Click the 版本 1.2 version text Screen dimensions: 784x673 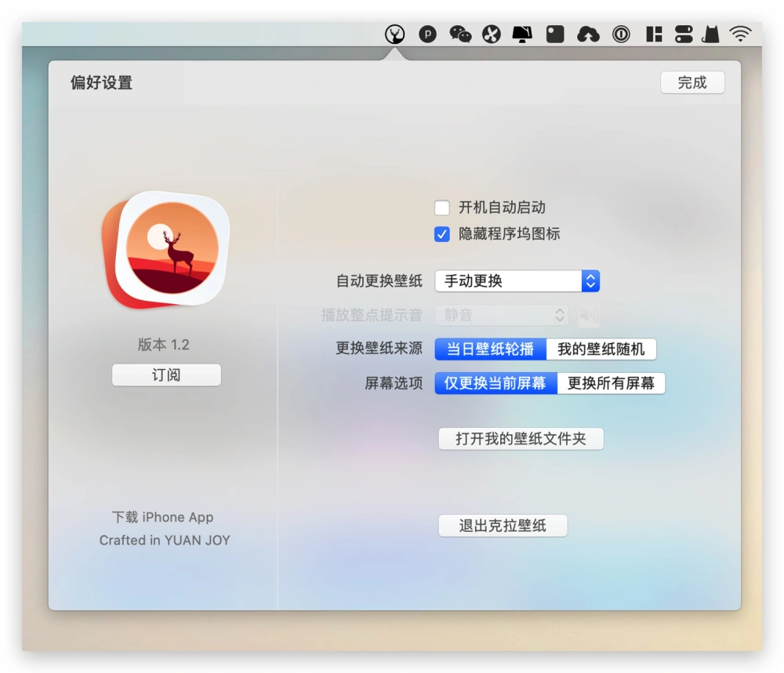coord(164,345)
